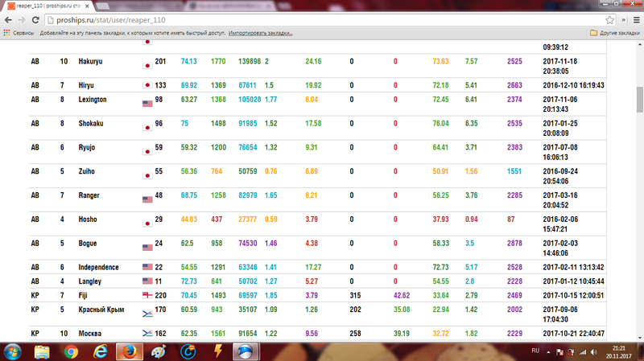The width and height of the screenshot is (644, 361).
Task: Open the Другие закладки bookmarks folder
Action: pyautogui.click(x=616, y=33)
